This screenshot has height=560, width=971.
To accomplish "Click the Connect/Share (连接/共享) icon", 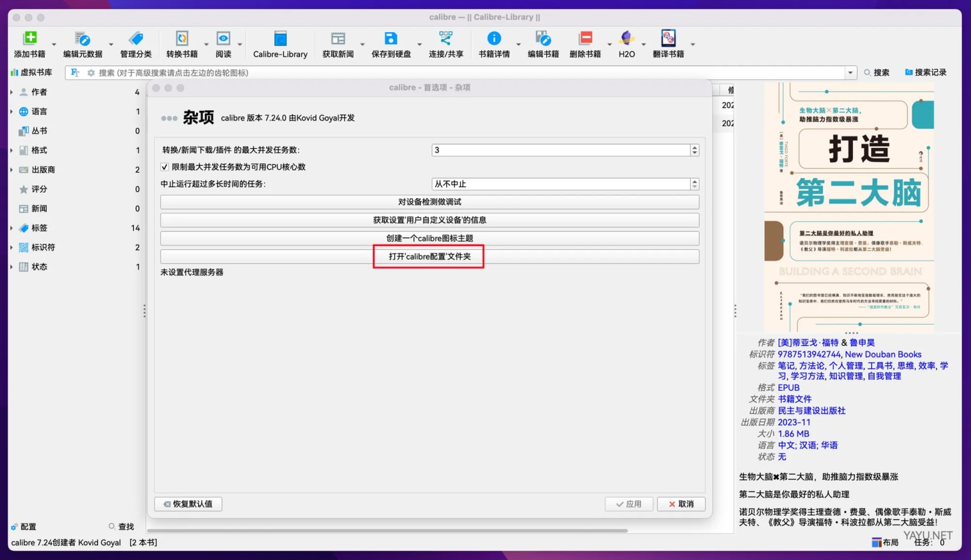I will point(445,39).
